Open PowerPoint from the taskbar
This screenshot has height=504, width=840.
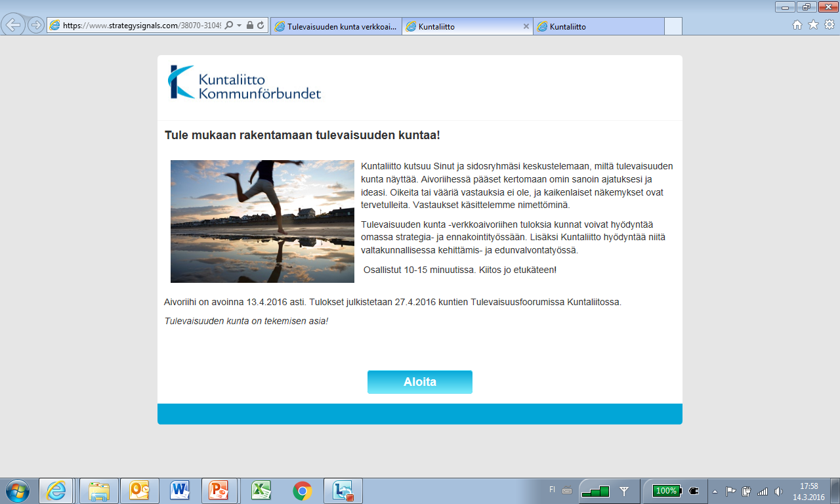[219, 491]
